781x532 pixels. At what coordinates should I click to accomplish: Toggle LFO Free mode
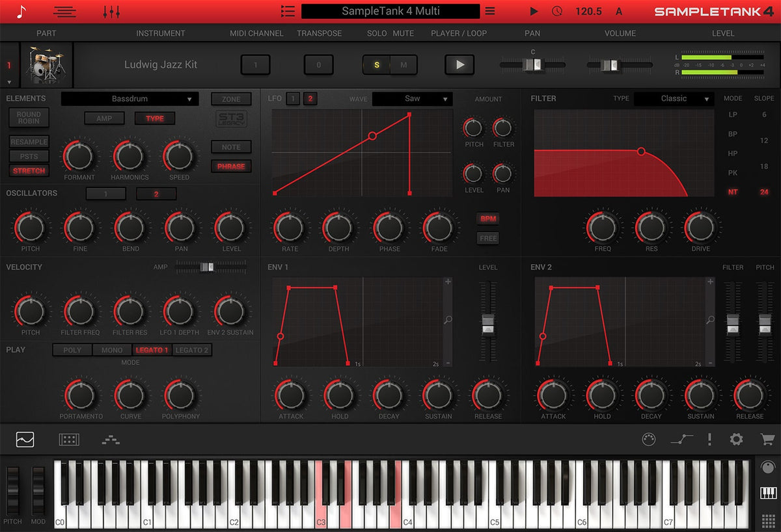point(488,238)
